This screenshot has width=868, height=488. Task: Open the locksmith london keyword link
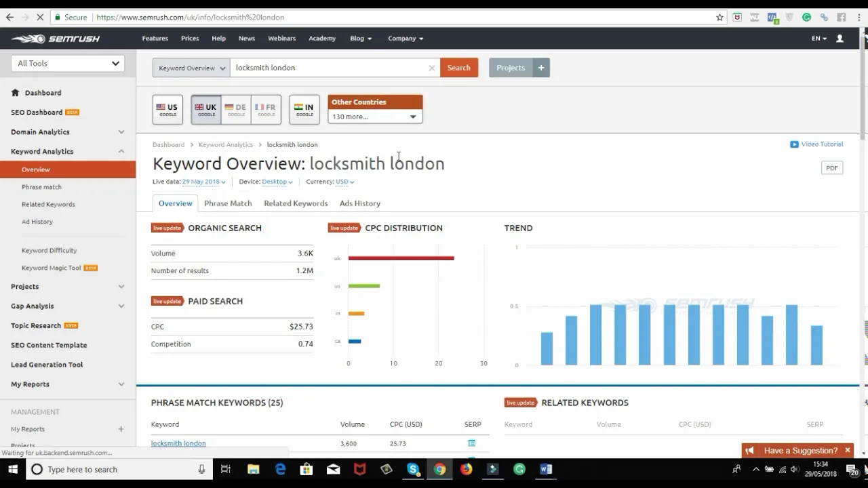click(178, 443)
